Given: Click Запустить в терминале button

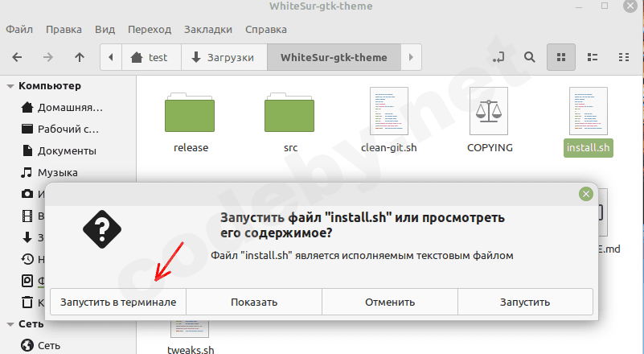Looking at the screenshot, I should [118, 302].
